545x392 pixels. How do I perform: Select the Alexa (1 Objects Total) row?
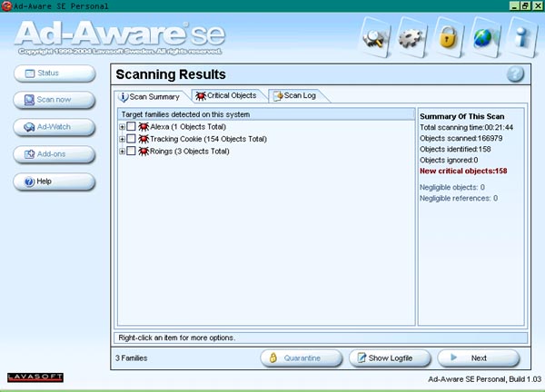[188, 127]
